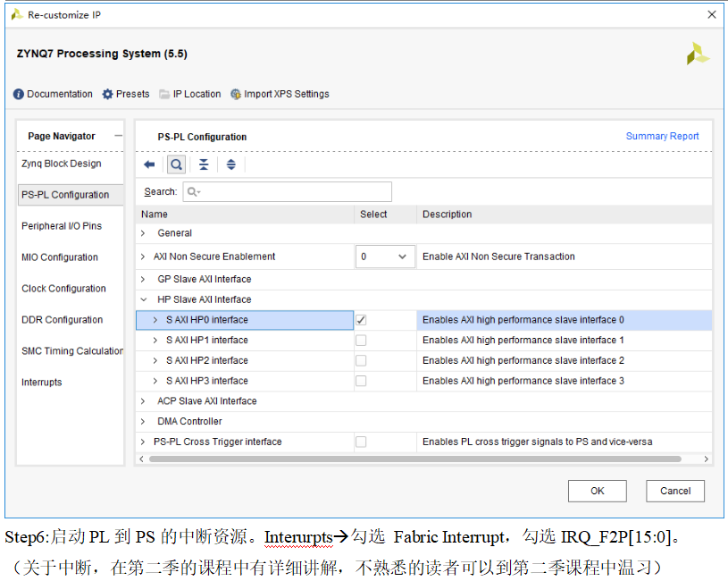Click the OK button
The height and width of the screenshot is (581, 728).
pyautogui.click(x=597, y=491)
